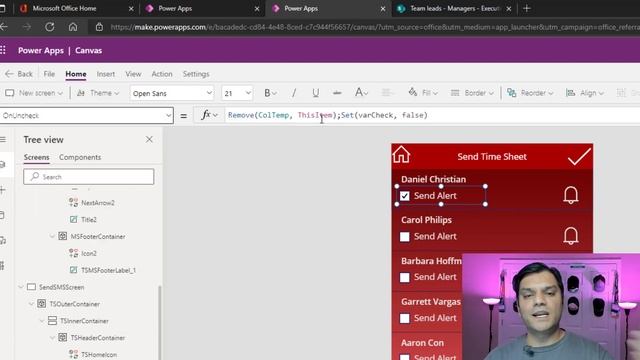Click the home icon in app preview

[401, 155]
